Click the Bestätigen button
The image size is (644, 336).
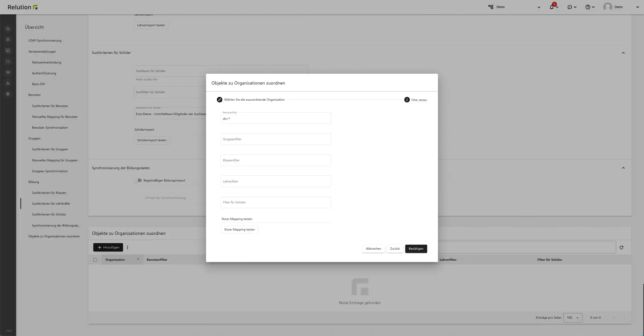point(416,249)
